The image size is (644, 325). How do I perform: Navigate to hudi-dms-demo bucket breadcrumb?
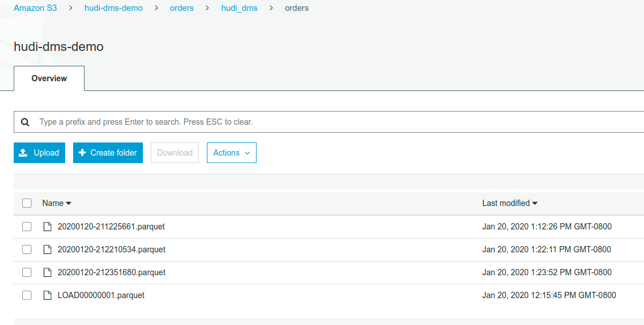click(113, 8)
